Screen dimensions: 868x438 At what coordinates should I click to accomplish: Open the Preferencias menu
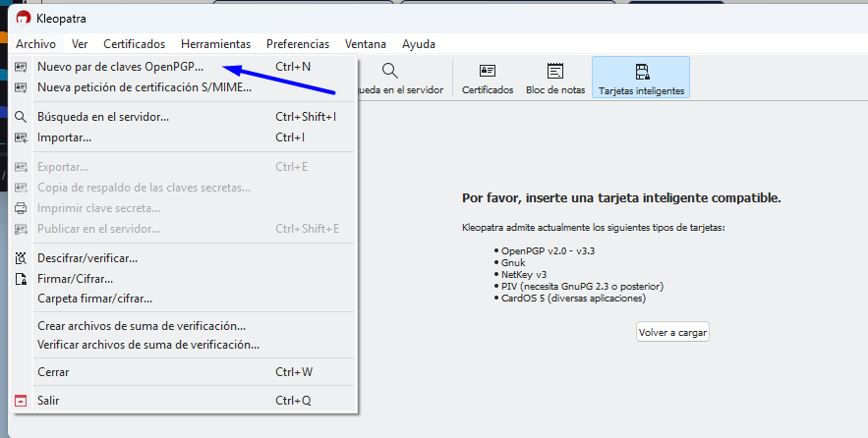tap(298, 43)
